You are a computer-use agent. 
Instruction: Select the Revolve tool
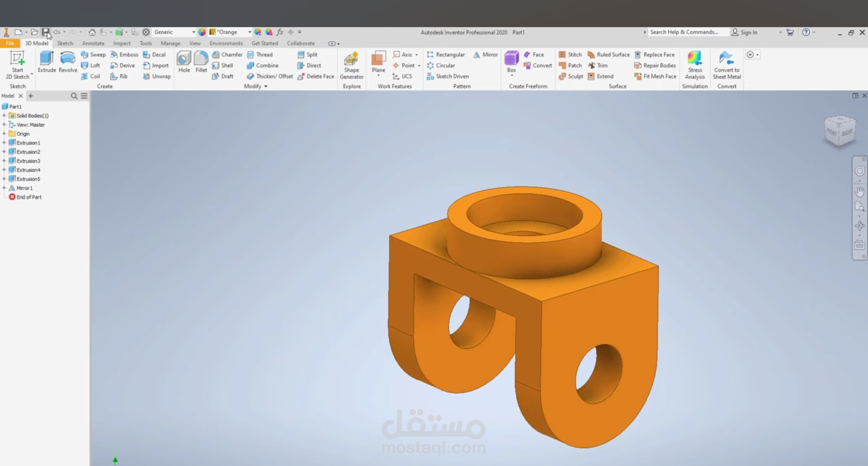pyautogui.click(x=68, y=62)
